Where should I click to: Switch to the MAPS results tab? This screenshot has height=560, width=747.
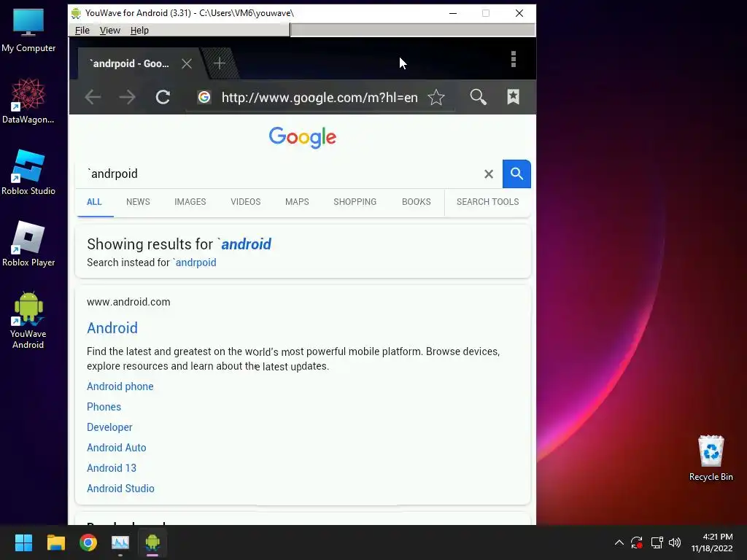click(297, 202)
